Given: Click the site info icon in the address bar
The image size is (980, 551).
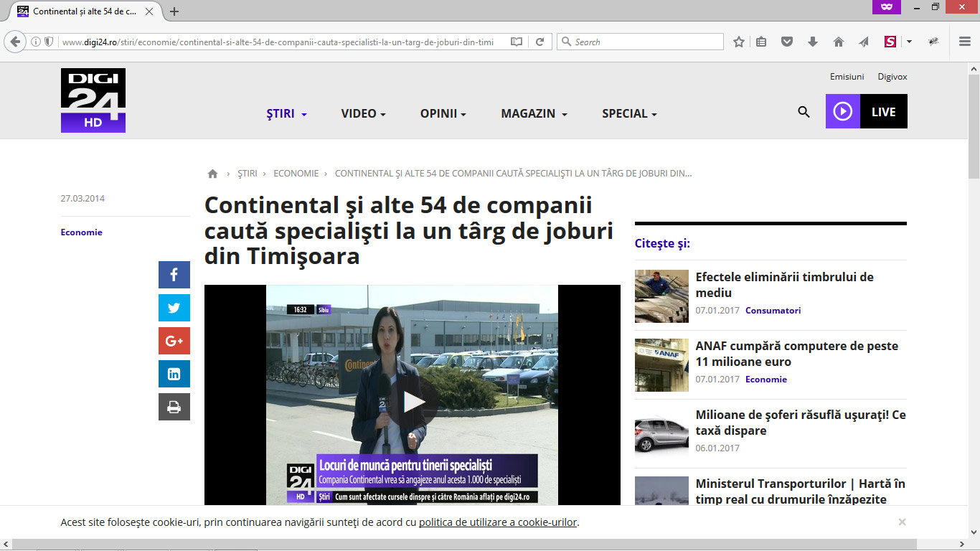Looking at the screenshot, I should click(36, 42).
